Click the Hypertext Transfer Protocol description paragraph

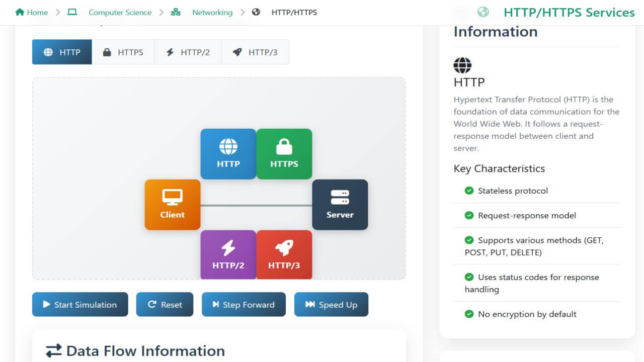(x=537, y=124)
